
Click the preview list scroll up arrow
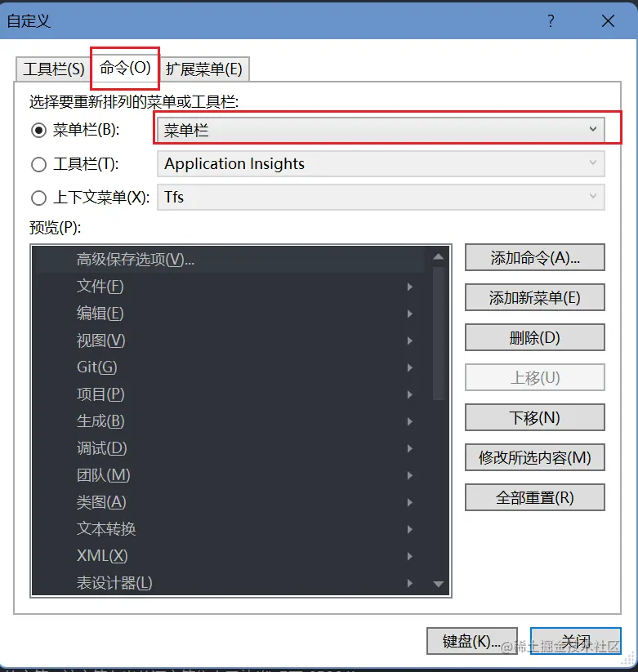[x=438, y=256]
